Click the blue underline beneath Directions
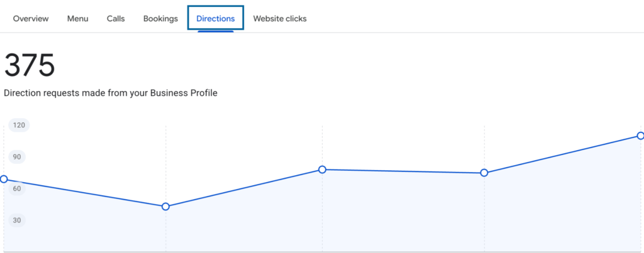The height and width of the screenshot is (253, 644). (x=216, y=31)
